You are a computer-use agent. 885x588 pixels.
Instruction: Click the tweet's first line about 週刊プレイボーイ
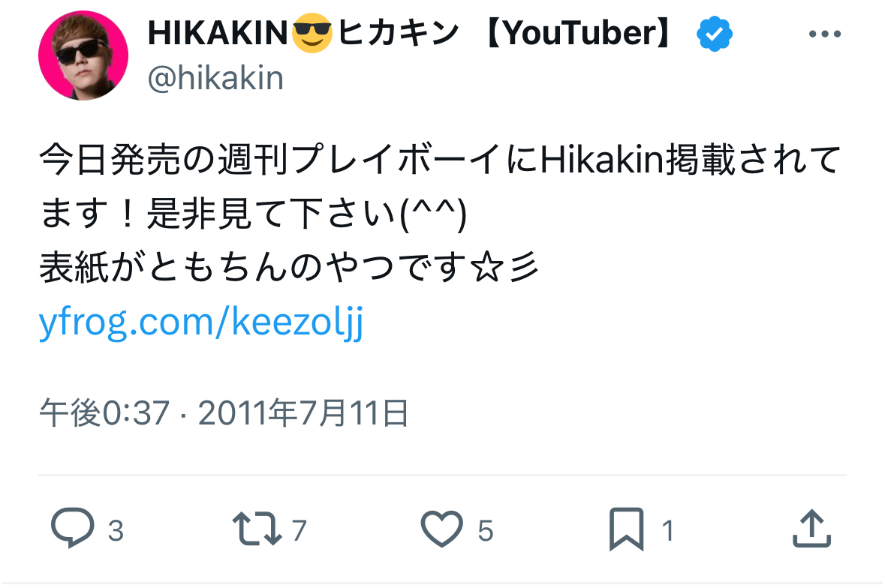439,160
